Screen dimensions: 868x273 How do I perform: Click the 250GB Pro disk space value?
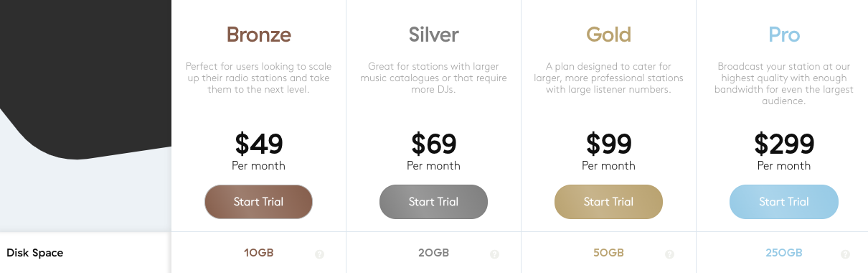[x=784, y=253]
